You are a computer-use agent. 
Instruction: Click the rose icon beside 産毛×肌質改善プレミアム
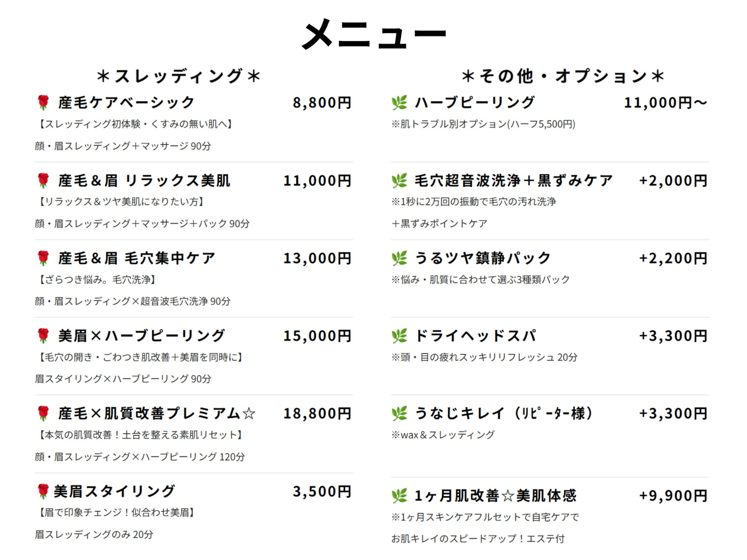tap(44, 413)
